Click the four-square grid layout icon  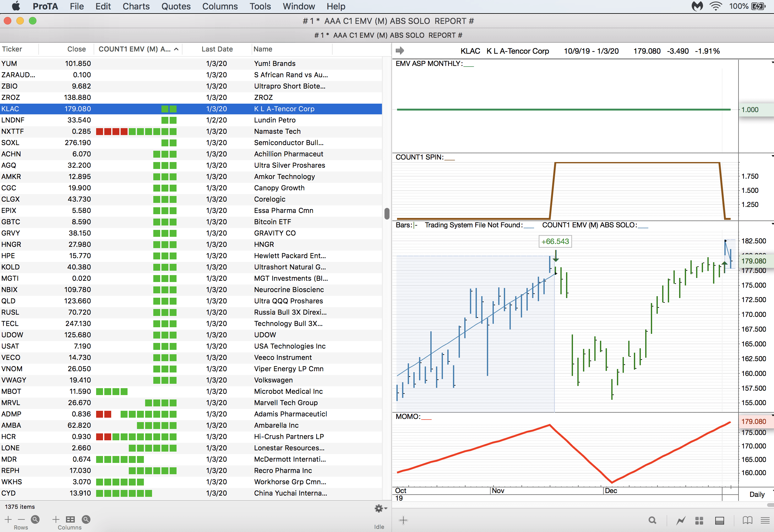pos(699,520)
